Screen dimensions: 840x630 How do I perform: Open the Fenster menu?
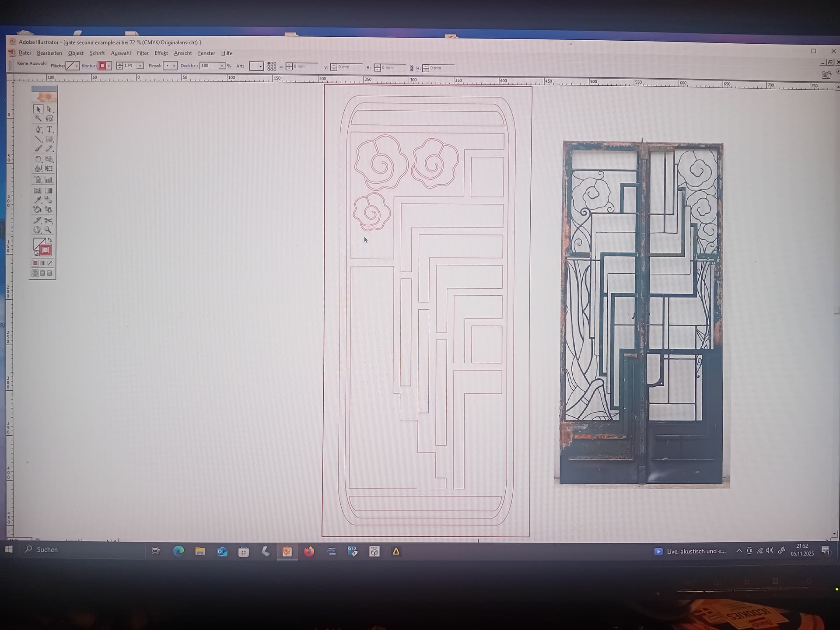click(x=206, y=53)
